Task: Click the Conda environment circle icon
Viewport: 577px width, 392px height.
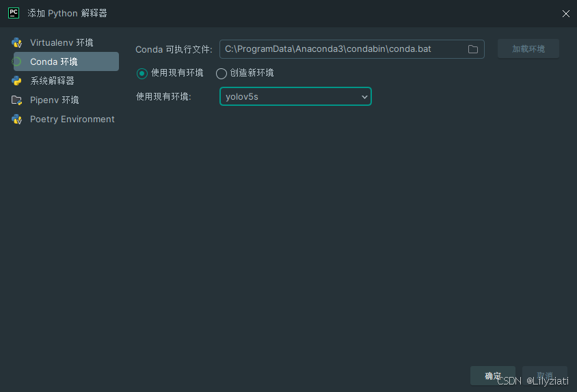Action: pyautogui.click(x=16, y=61)
